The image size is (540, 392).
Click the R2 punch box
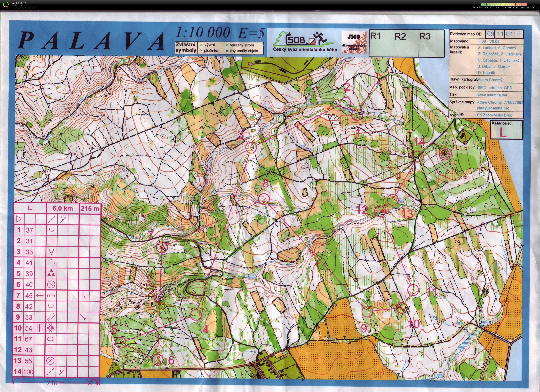pyautogui.click(x=406, y=43)
